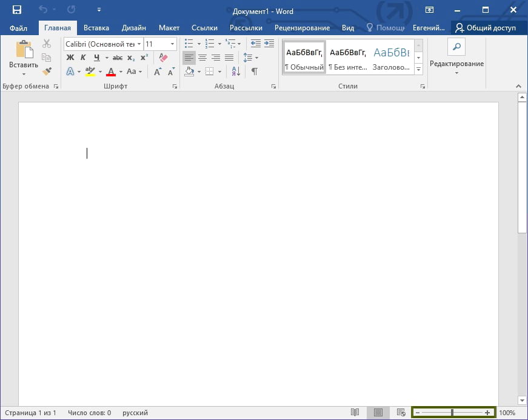
Task: Open the Calibri font name dropdown
Action: pyautogui.click(x=139, y=44)
